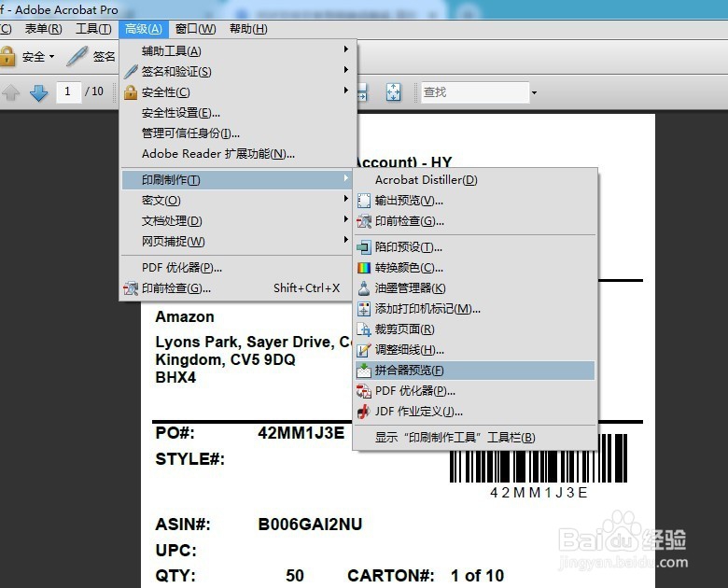728x588 pixels.
Task: Expand the 辅助工具(A) submenu
Action: 239,50
